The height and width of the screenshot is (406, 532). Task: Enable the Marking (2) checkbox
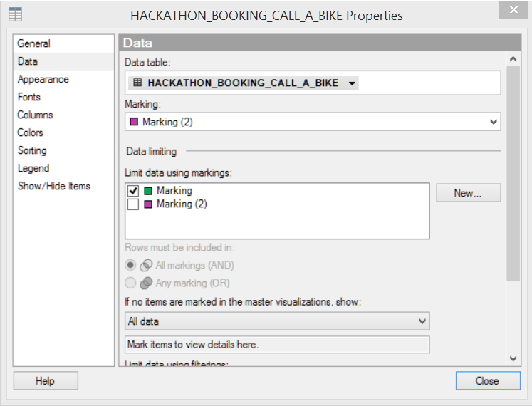click(x=133, y=204)
